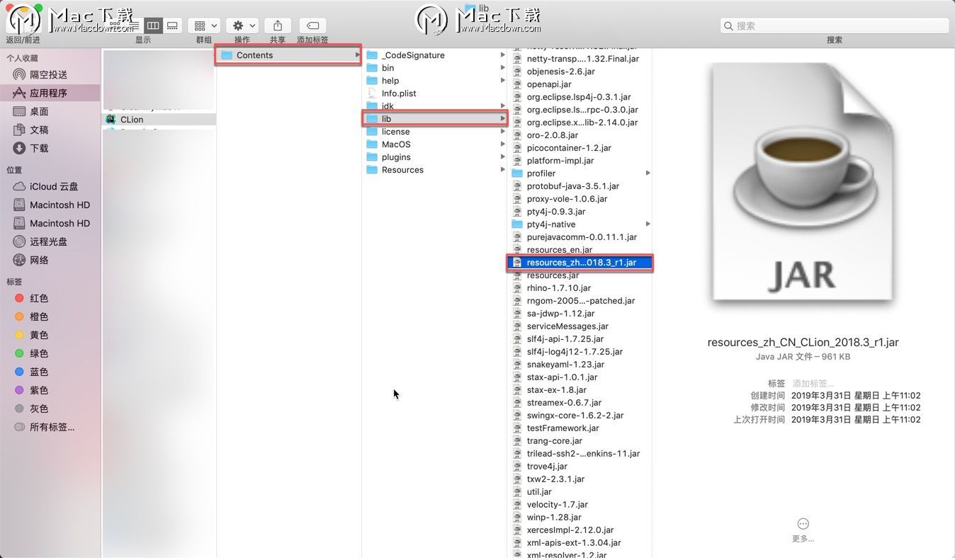Screen dimensions: 955x560
Task: Expand the pty4j-native folder arrow
Action: (x=648, y=224)
